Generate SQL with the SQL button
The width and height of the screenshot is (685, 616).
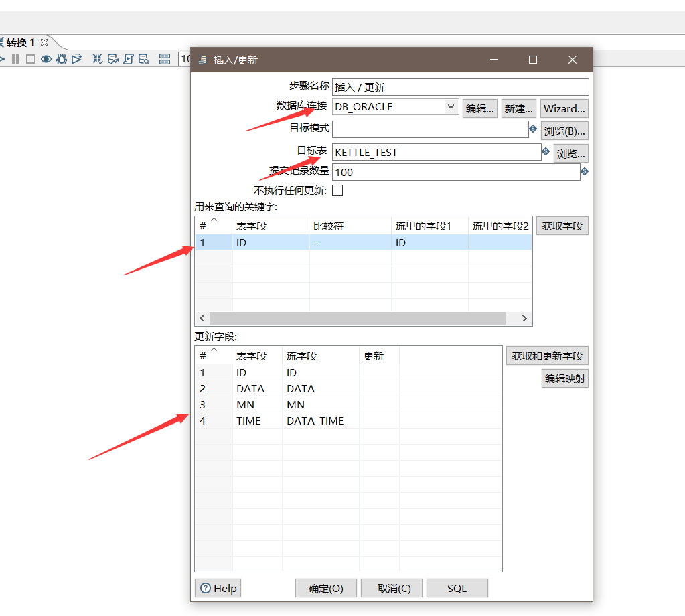coord(457,587)
